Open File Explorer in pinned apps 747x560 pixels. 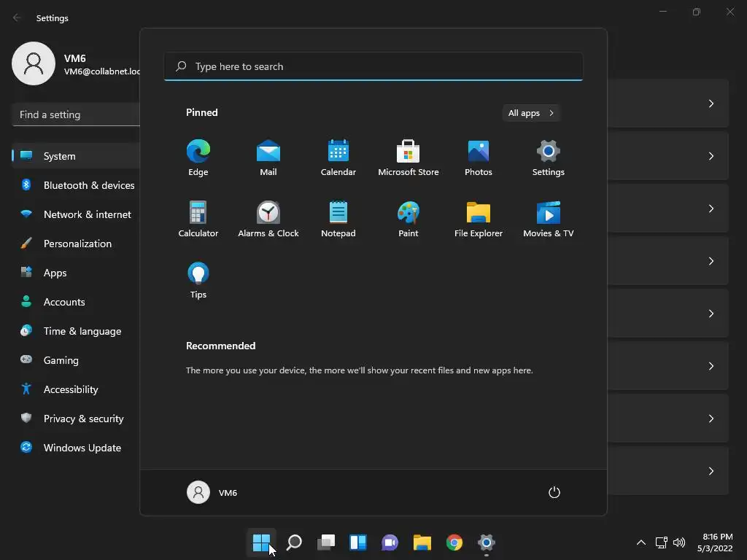[x=479, y=219]
